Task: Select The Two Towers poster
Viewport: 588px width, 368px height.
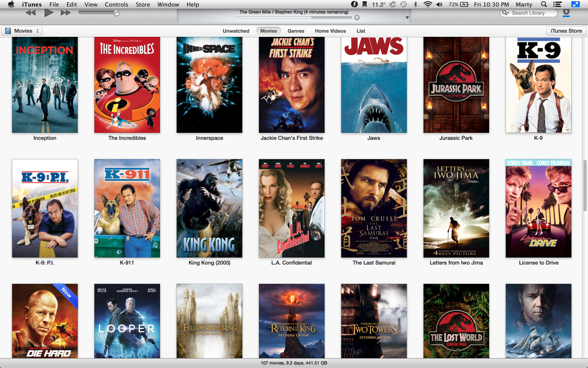Action: [x=374, y=321]
